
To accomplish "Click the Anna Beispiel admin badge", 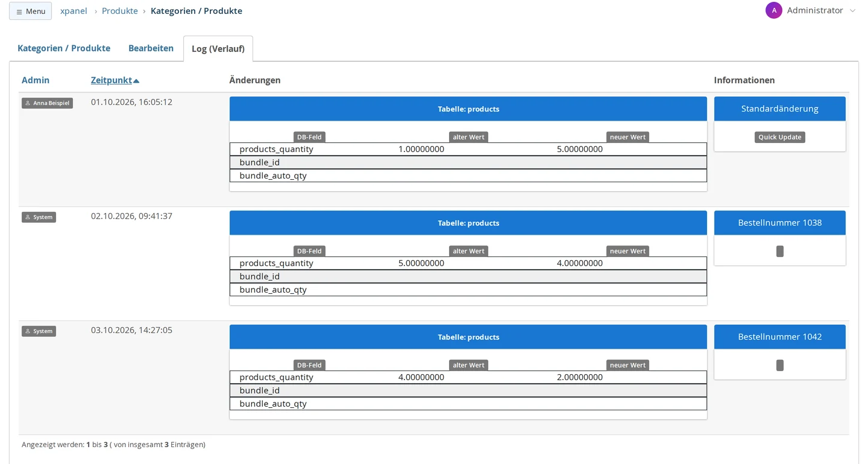I will click(47, 103).
